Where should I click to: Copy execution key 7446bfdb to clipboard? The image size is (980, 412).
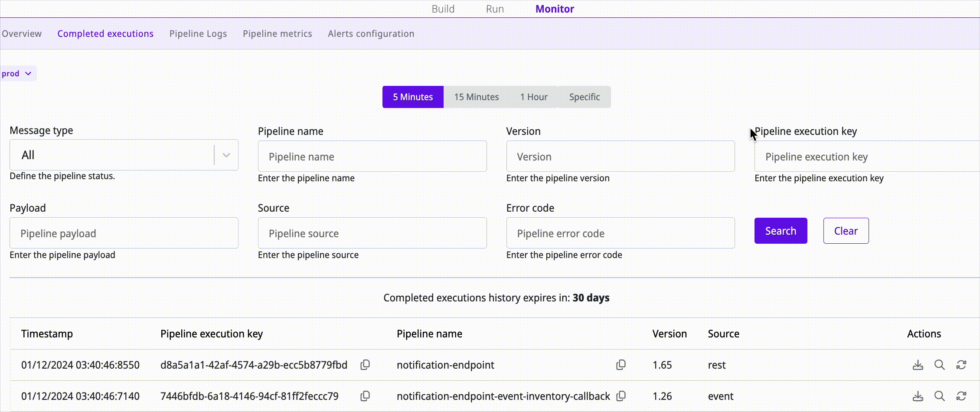point(365,396)
